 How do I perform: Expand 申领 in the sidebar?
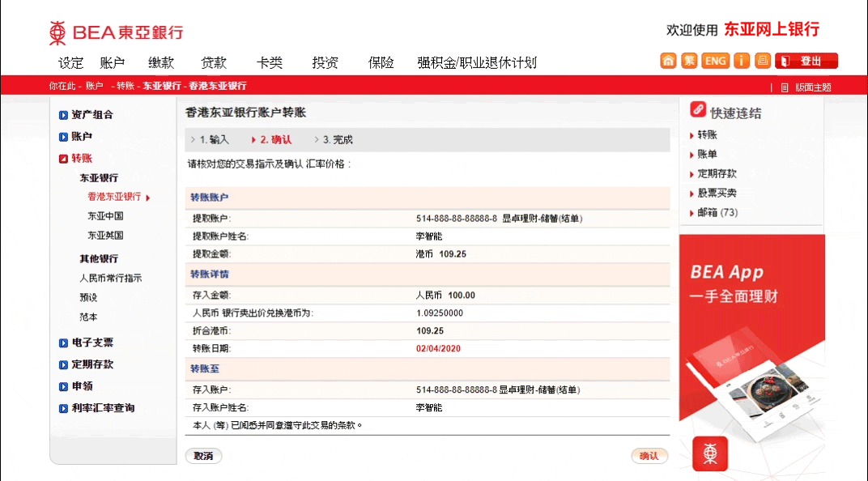pos(76,385)
